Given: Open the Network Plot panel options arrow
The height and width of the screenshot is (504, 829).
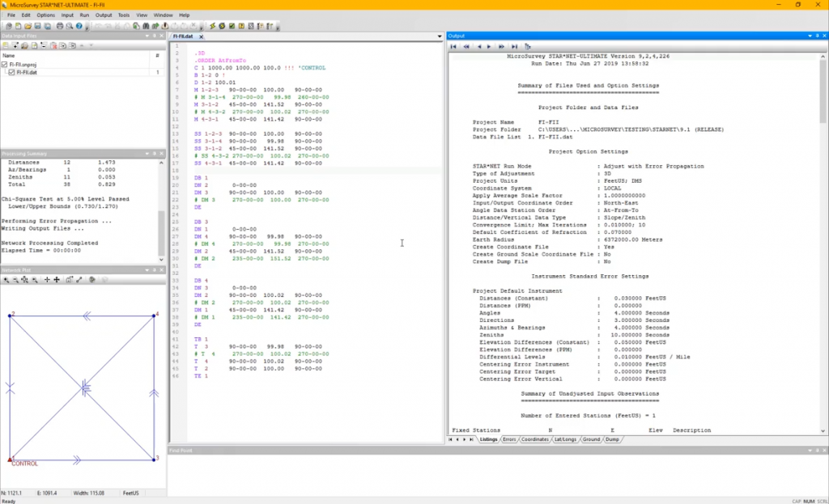Looking at the screenshot, I should [x=147, y=269].
